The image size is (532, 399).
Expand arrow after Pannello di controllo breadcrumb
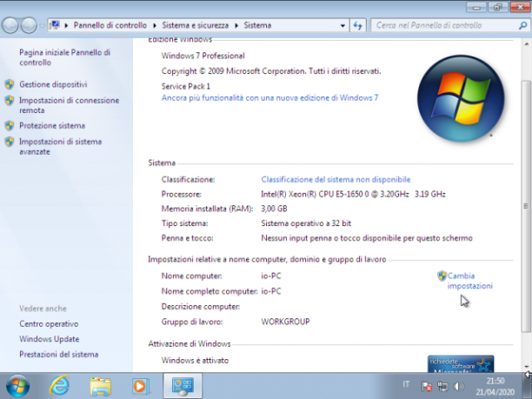[155, 25]
